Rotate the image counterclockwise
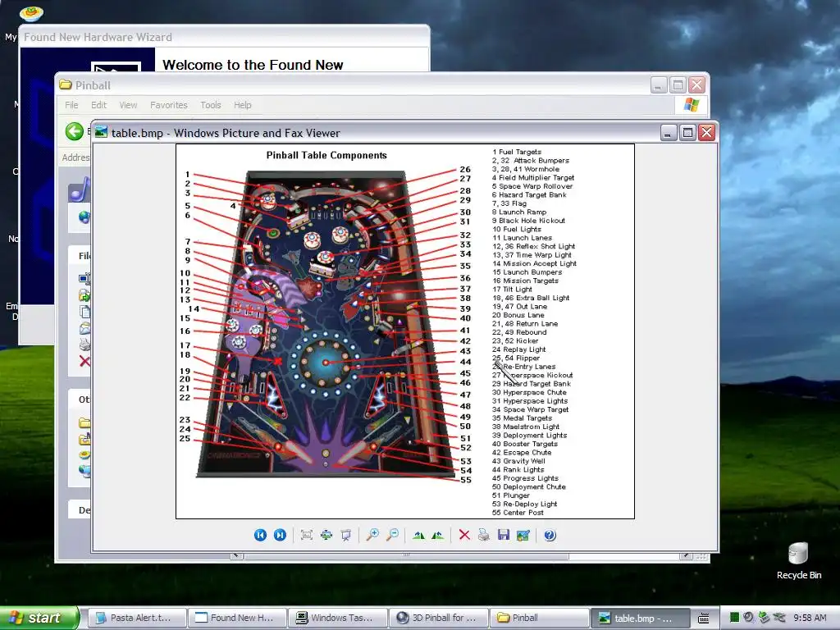The height and width of the screenshot is (630, 840). click(x=438, y=535)
